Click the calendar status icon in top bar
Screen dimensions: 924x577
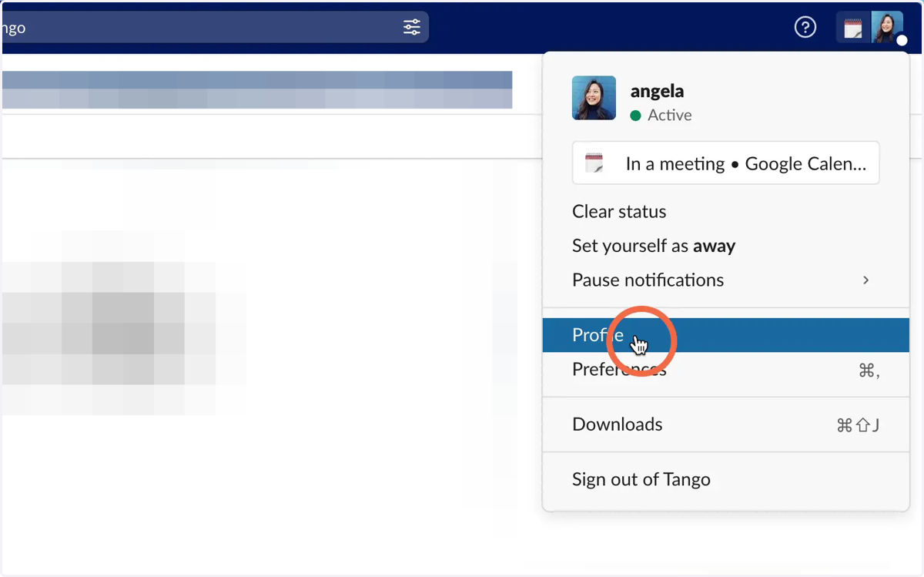[853, 29]
